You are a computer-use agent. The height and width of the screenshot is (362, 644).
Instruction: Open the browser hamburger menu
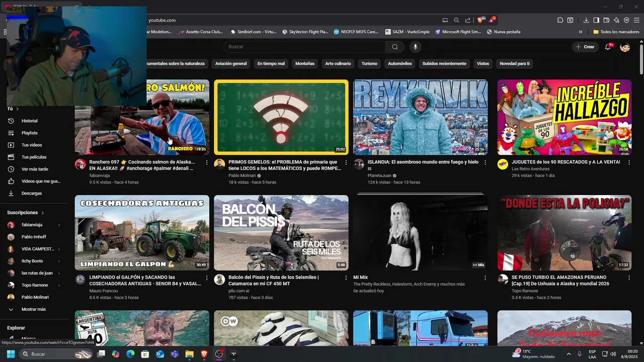coord(637,20)
